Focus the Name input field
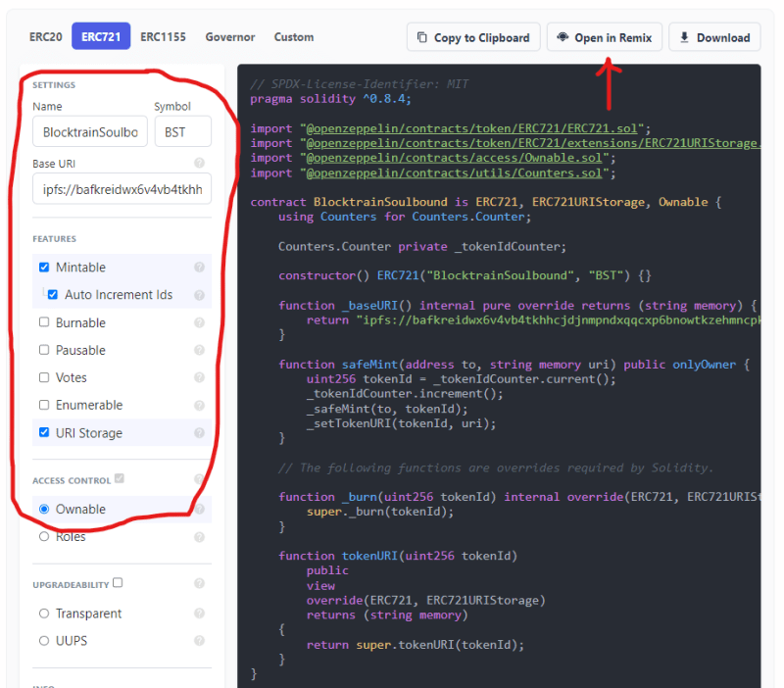784x688 pixels. click(x=90, y=131)
